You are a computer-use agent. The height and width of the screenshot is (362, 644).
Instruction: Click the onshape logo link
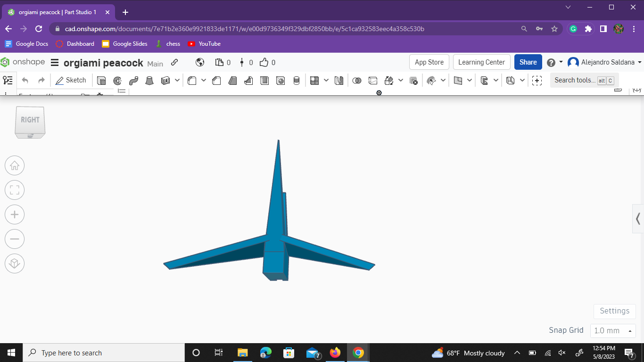(23, 62)
